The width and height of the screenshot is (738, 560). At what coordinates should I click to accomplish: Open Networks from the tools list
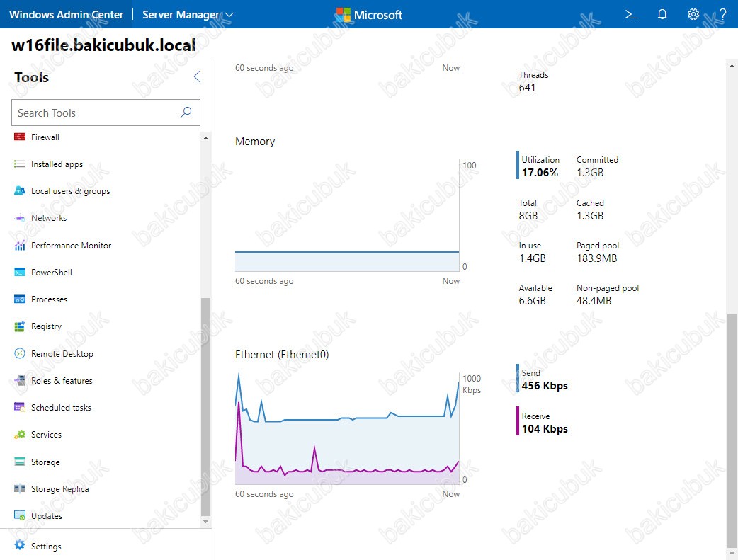click(x=49, y=218)
